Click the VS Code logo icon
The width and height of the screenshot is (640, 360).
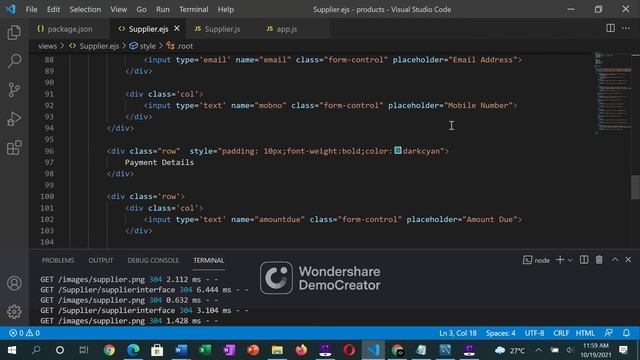10,9
